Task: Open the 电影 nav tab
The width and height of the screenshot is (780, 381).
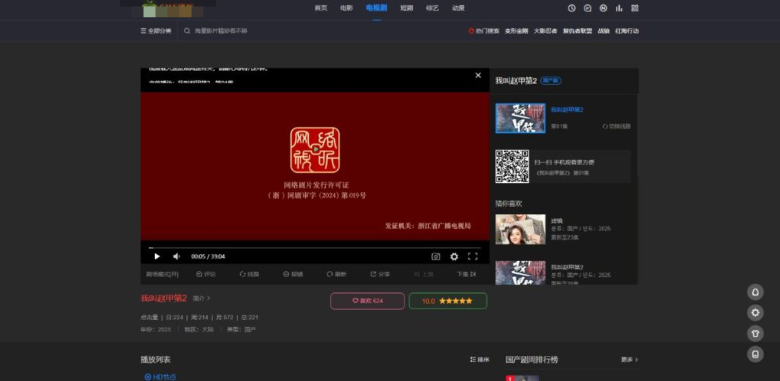Action: tap(347, 8)
